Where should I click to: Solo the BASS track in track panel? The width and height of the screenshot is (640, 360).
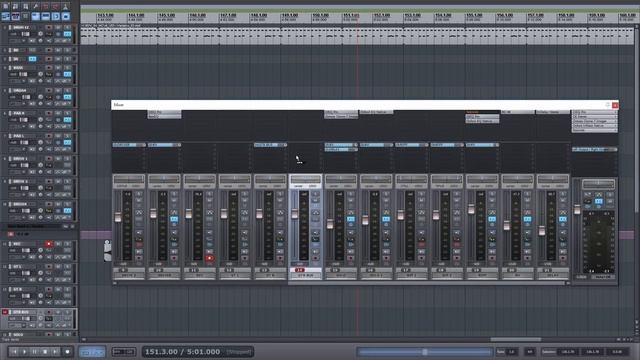coord(67,68)
